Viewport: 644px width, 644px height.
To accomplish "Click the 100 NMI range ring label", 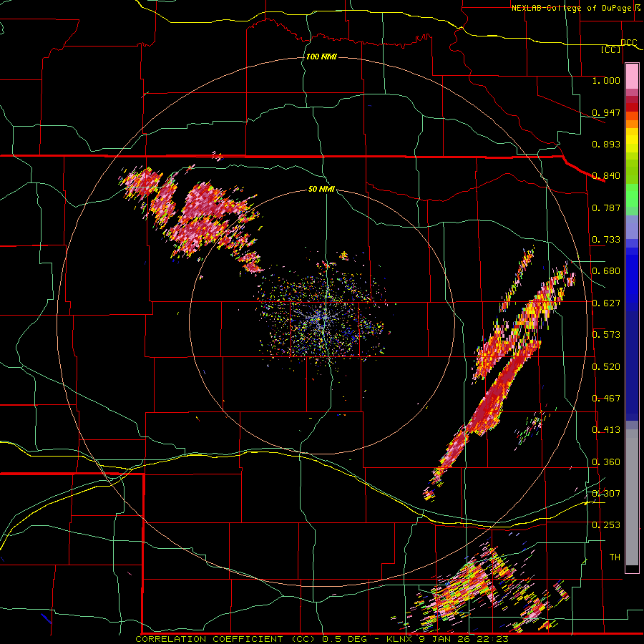I will (321, 57).
